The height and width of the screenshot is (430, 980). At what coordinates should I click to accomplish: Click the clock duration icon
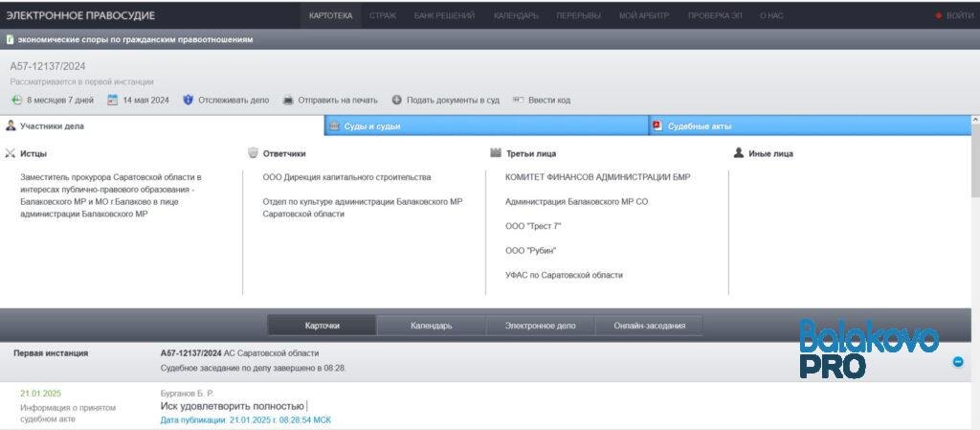(17, 100)
